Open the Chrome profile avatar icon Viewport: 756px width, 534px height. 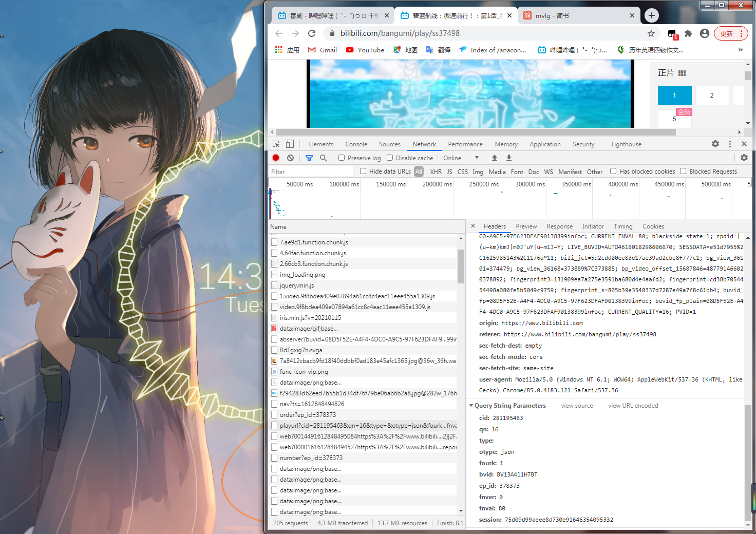point(705,33)
